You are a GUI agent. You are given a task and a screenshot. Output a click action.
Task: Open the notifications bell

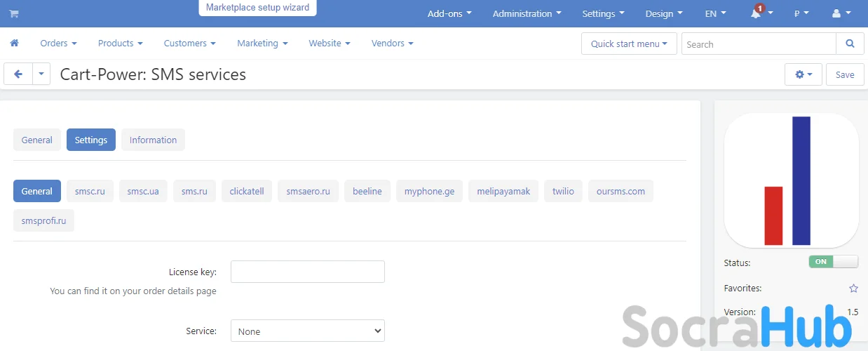[x=757, y=14]
